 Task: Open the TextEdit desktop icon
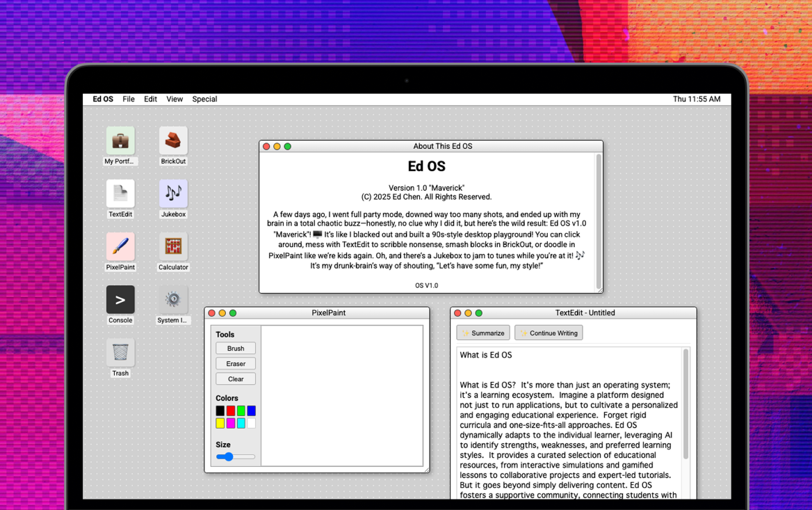(x=120, y=194)
